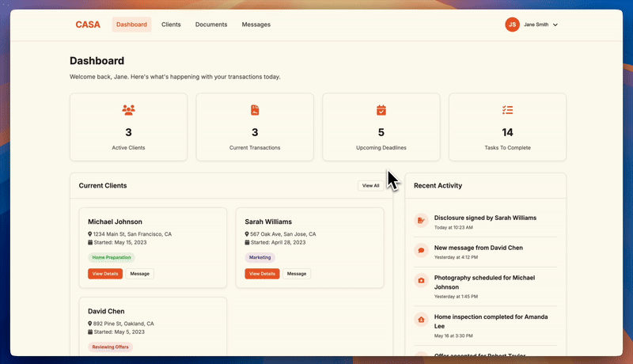Open the Messages nav tab
This screenshot has height=364, width=633.
tap(256, 25)
